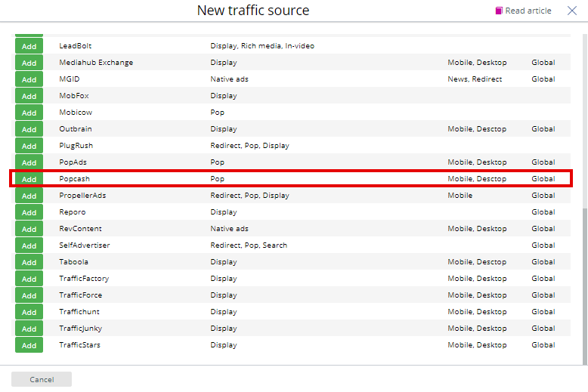Click 'Display, Rich media, In-video' text
The width and height of the screenshot is (588, 392).
click(262, 46)
